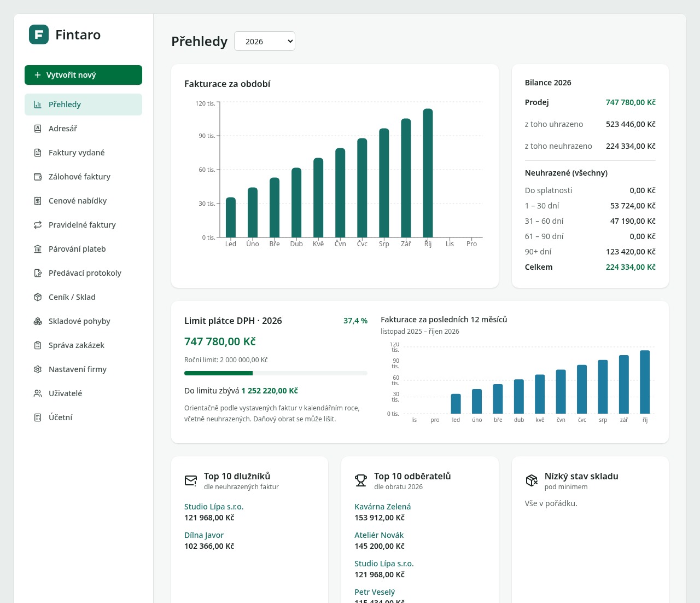Click the Předávací protokoly icon

click(x=38, y=273)
